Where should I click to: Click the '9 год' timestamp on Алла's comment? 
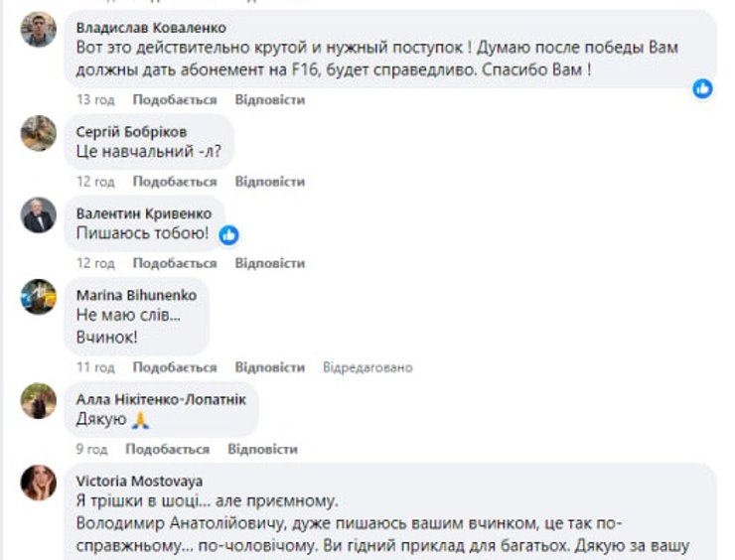(x=92, y=449)
